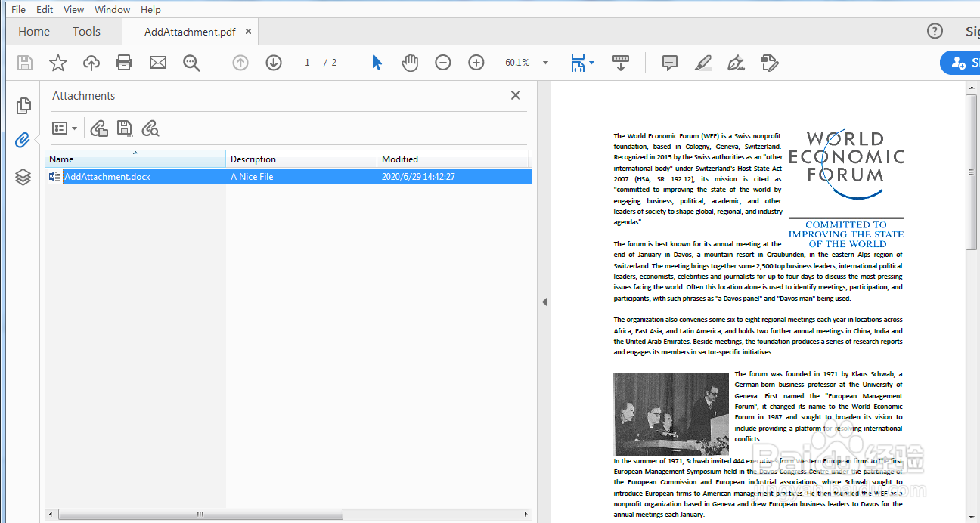
Task: Open the add comment sticky note tool
Action: click(670, 63)
